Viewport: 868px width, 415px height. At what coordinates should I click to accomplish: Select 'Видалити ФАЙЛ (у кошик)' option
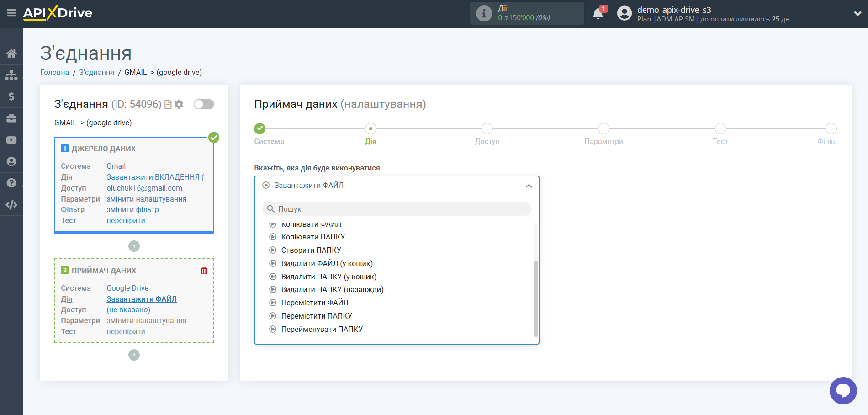(327, 264)
